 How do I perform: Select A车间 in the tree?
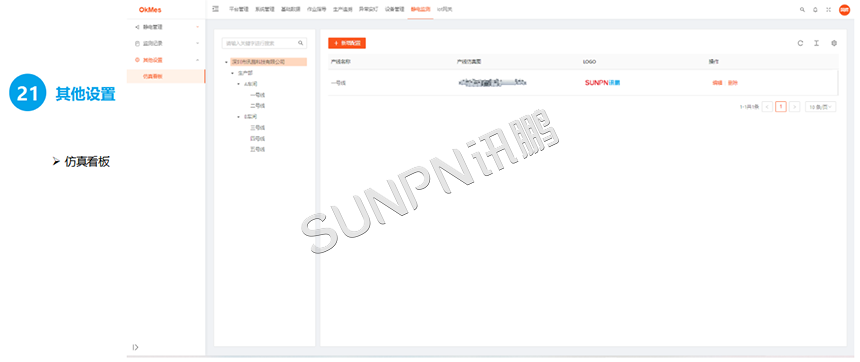251,84
